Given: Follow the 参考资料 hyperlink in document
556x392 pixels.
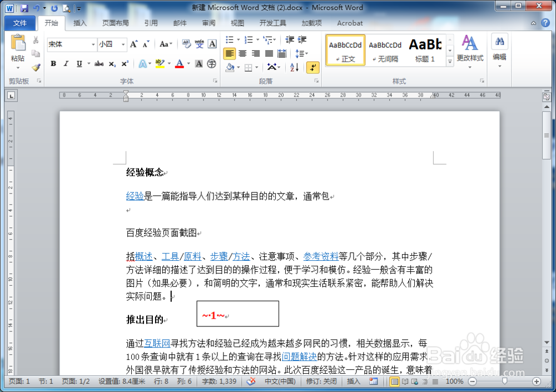Looking at the screenshot, I should click(x=321, y=256).
